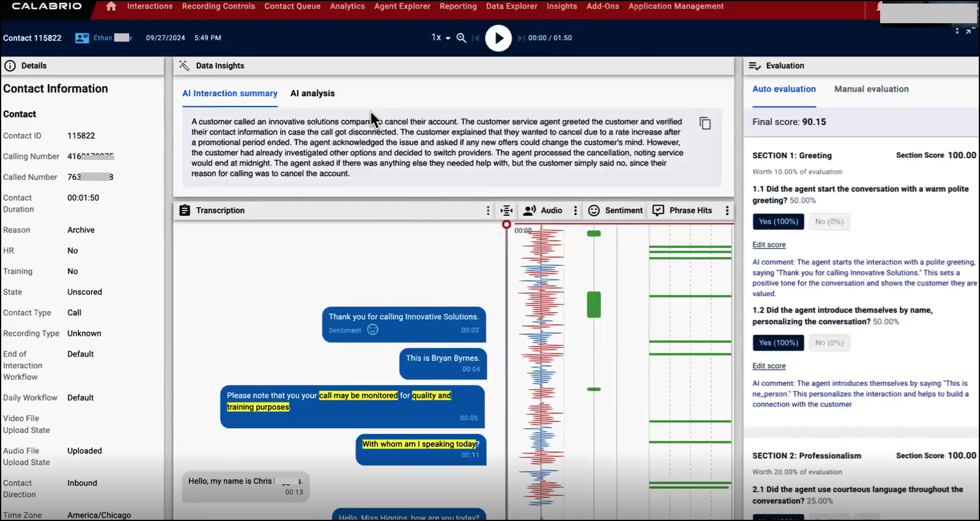This screenshot has width=980, height=521.
Task: Open the Audio panel options menu
Action: [575, 211]
